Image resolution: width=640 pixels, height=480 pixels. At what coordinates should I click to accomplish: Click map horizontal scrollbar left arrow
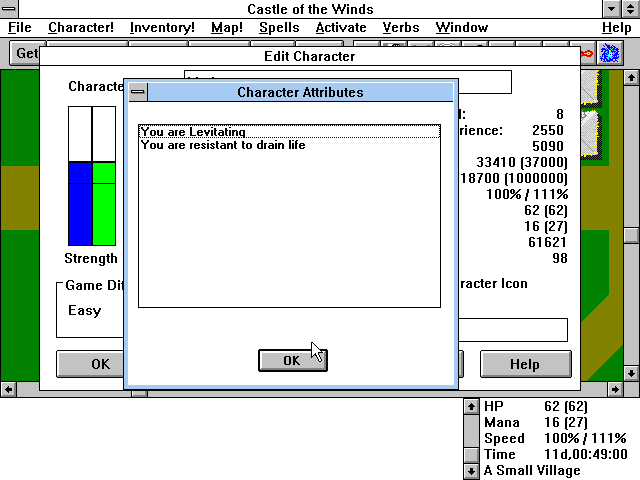[x=8, y=389]
